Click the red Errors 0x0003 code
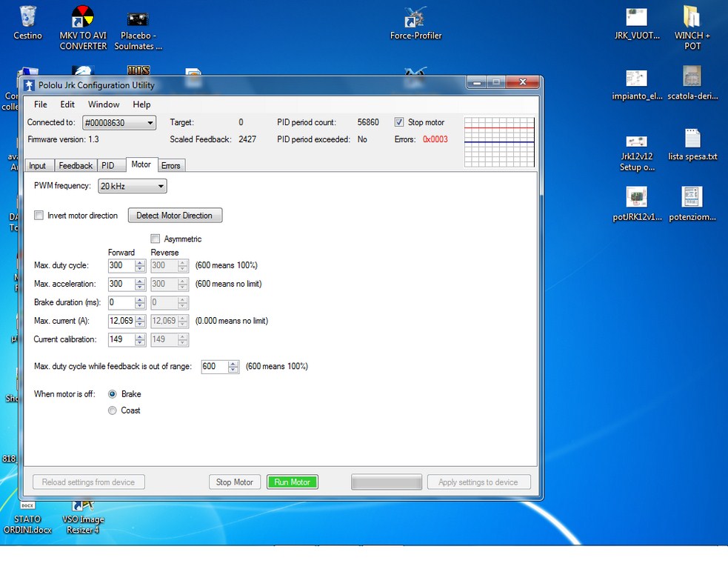Screen dimensions: 728x569 click(x=435, y=139)
